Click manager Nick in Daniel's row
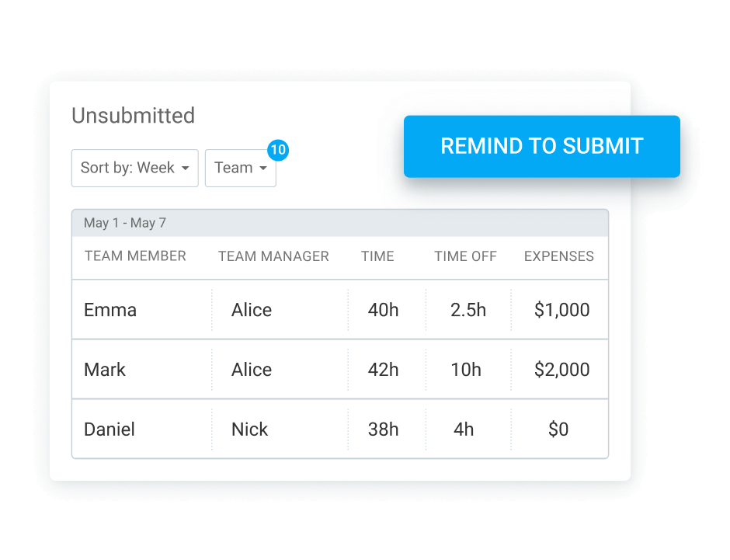 [249, 430]
